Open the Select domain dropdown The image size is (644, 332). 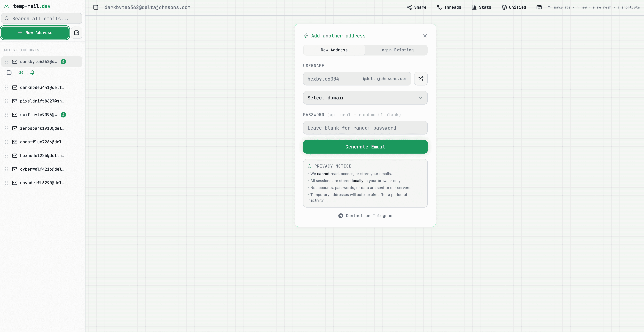[x=365, y=98]
